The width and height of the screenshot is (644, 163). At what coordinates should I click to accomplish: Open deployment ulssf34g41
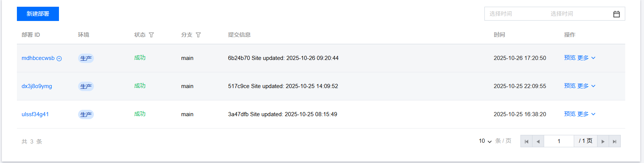point(35,114)
